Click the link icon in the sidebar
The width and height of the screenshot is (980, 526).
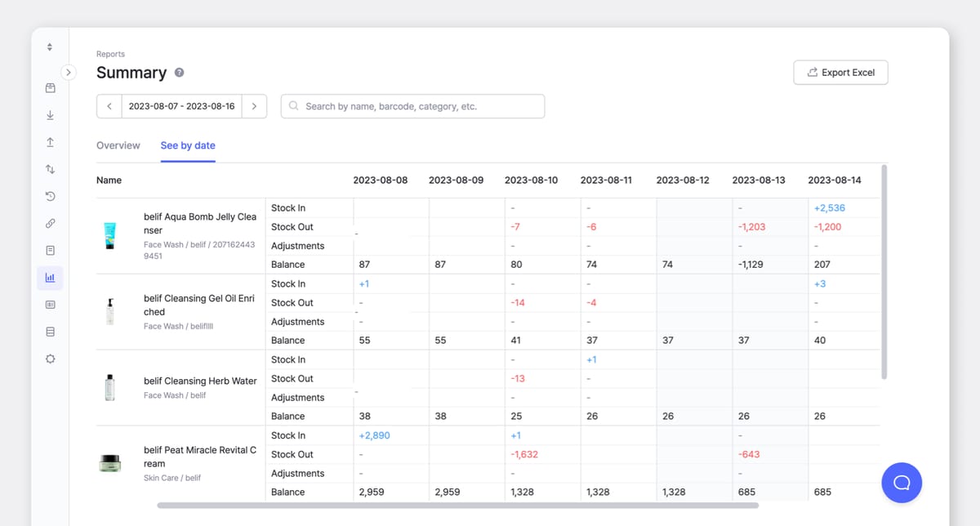pos(50,222)
